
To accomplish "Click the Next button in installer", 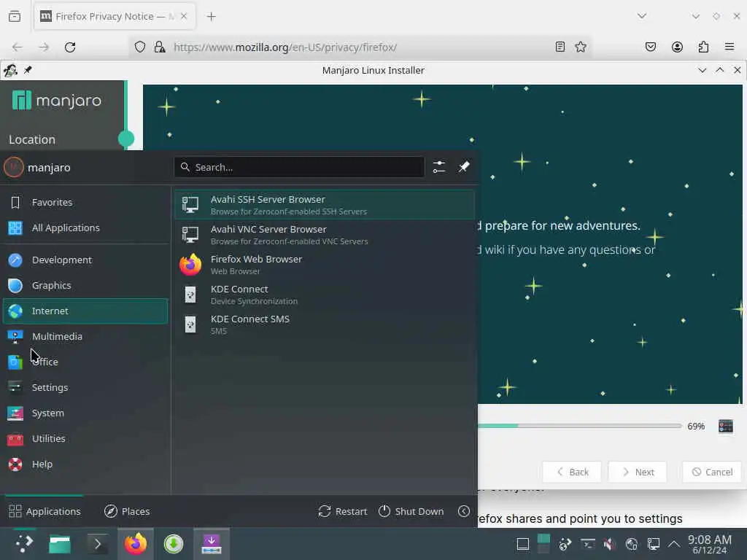I will (638, 472).
